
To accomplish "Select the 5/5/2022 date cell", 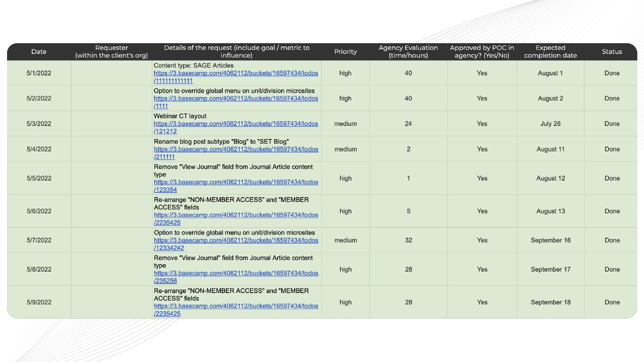I will pos(39,178).
